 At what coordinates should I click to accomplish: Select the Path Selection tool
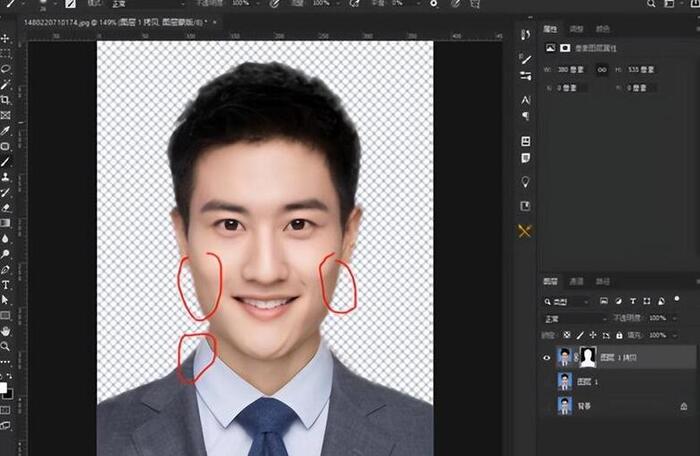point(5,300)
